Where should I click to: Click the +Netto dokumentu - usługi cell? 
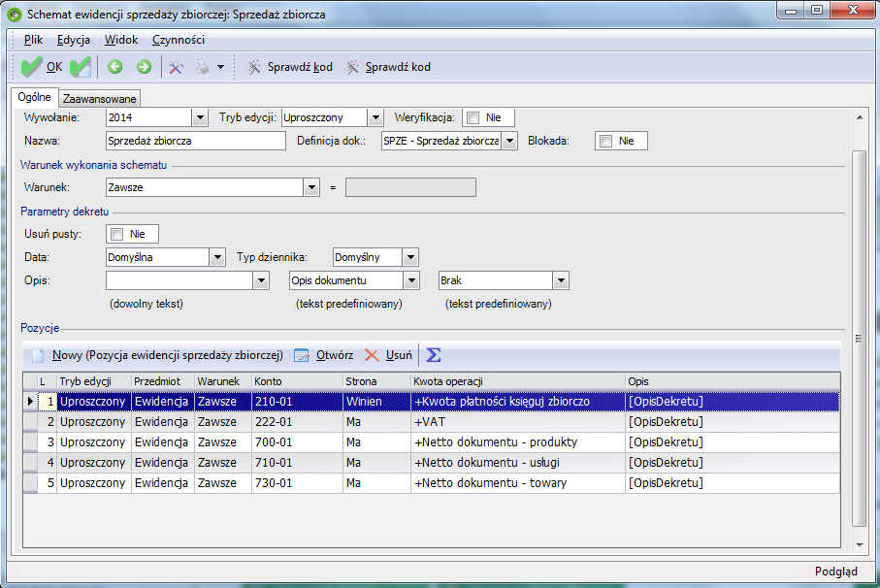[518, 462]
